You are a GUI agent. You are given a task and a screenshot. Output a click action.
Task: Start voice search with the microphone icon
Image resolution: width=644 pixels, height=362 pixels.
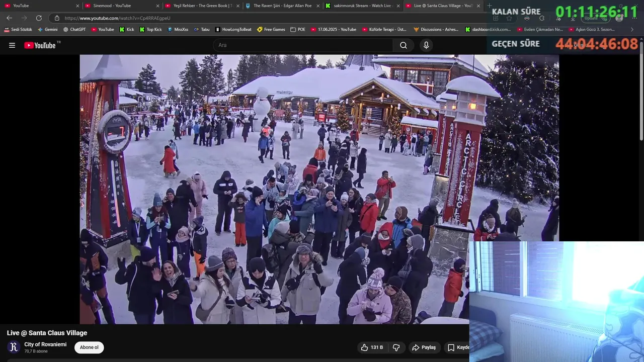click(x=426, y=45)
